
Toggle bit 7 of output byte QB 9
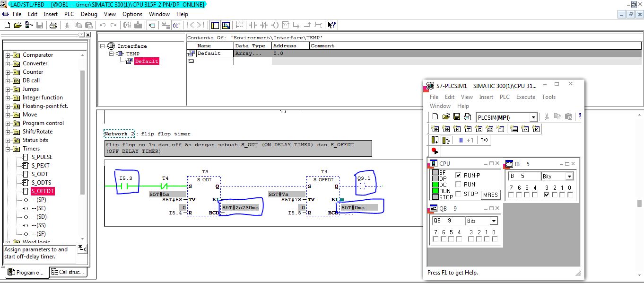[x=435, y=240]
